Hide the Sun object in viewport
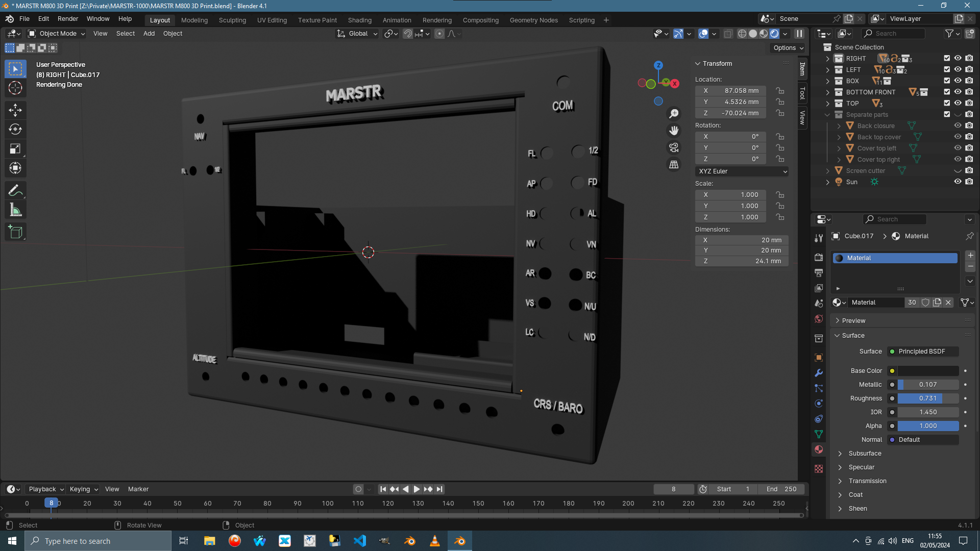Image resolution: width=980 pixels, height=551 pixels. tap(958, 182)
